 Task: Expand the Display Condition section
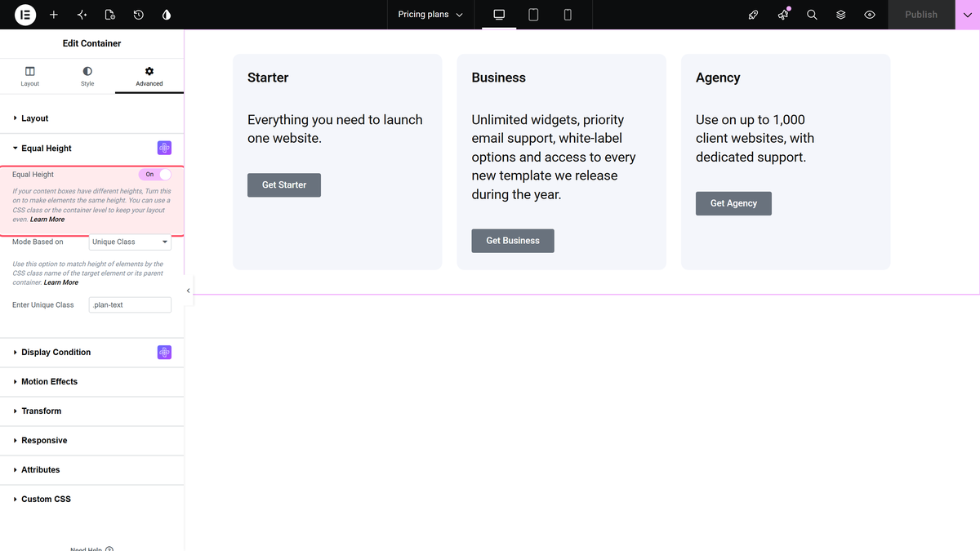coord(91,352)
